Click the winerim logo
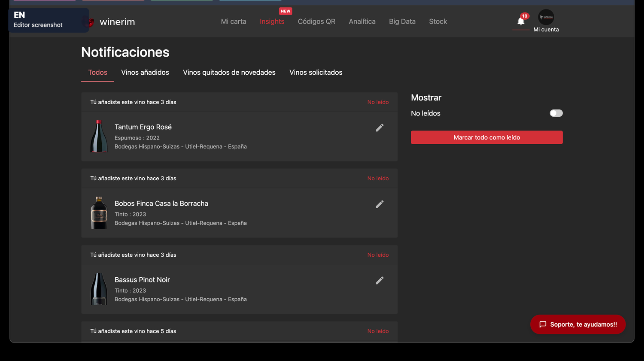Image resolution: width=644 pixels, height=361 pixels. click(x=112, y=22)
